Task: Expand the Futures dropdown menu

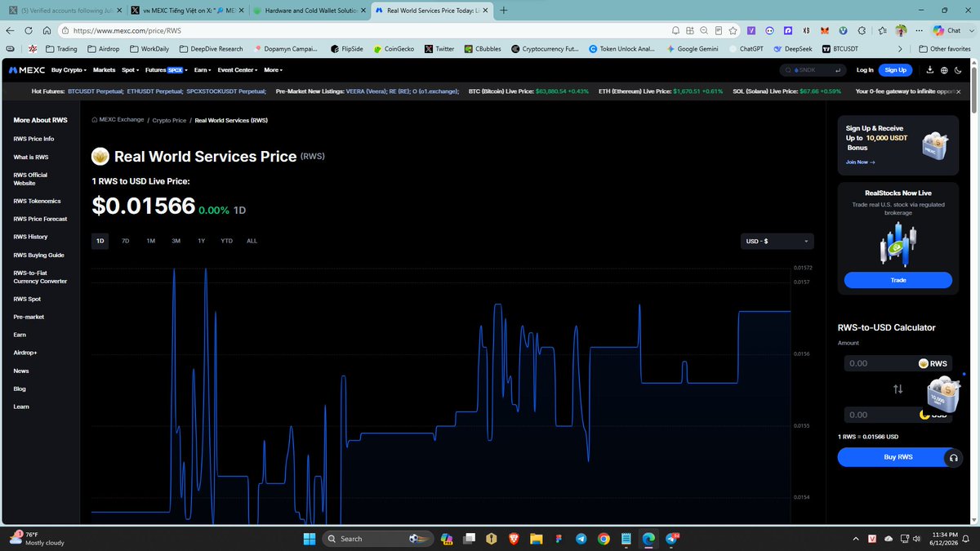Action: (x=167, y=70)
